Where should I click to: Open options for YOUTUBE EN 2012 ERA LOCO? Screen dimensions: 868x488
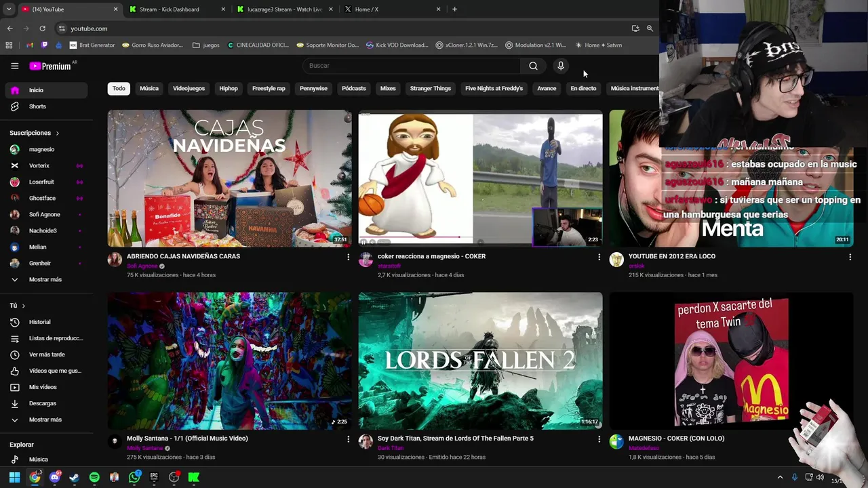pyautogui.click(x=850, y=257)
